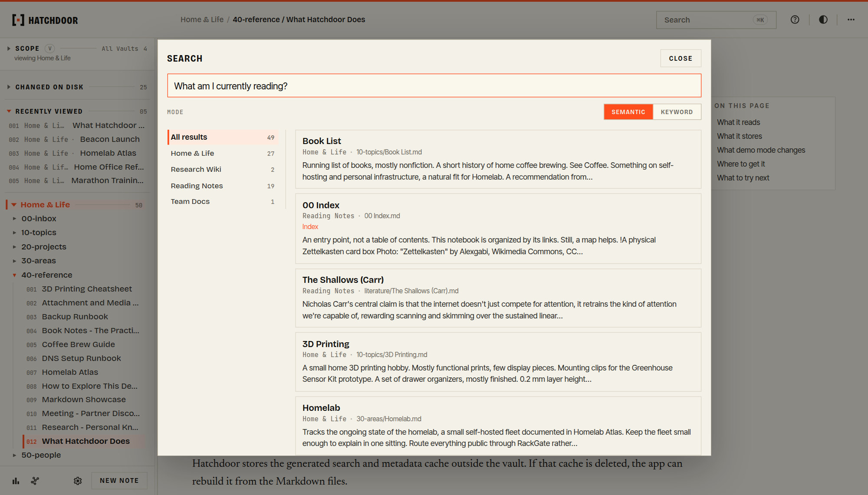Collapse the Home & Life vault tree
Viewport: 868px width, 495px height.
click(x=14, y=205)
